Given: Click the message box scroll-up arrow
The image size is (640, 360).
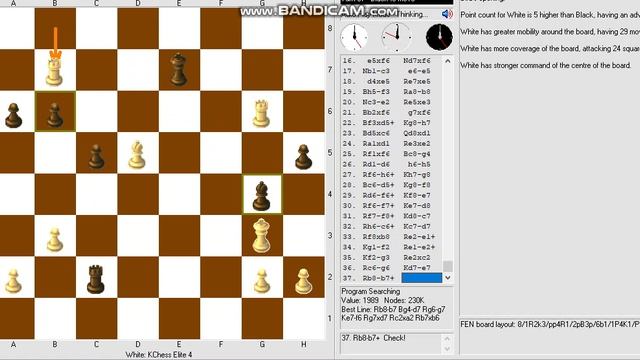Looking at the screenshot, I should click(447, 339).
